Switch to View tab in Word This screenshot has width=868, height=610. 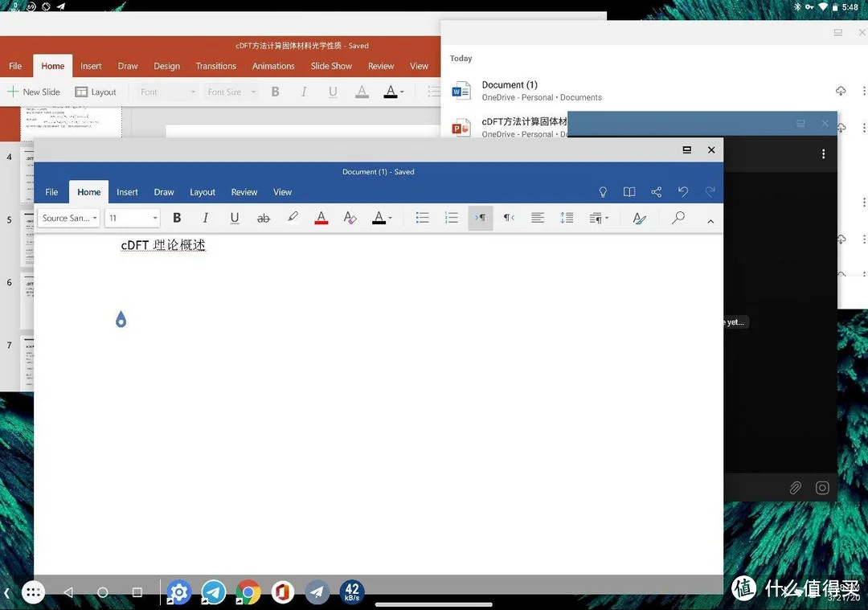[282, 192]
